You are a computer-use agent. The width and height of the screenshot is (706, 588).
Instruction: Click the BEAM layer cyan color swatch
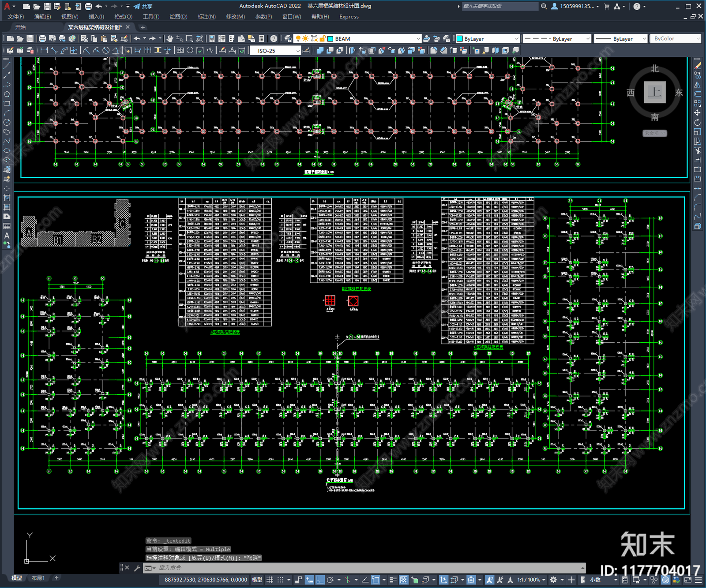click(330, 39)
